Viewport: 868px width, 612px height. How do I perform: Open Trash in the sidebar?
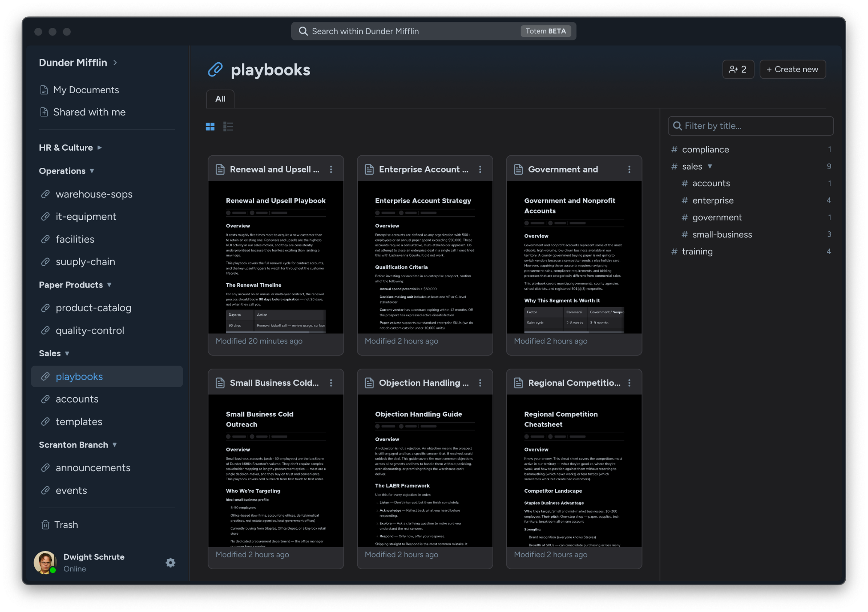[66, 525]
